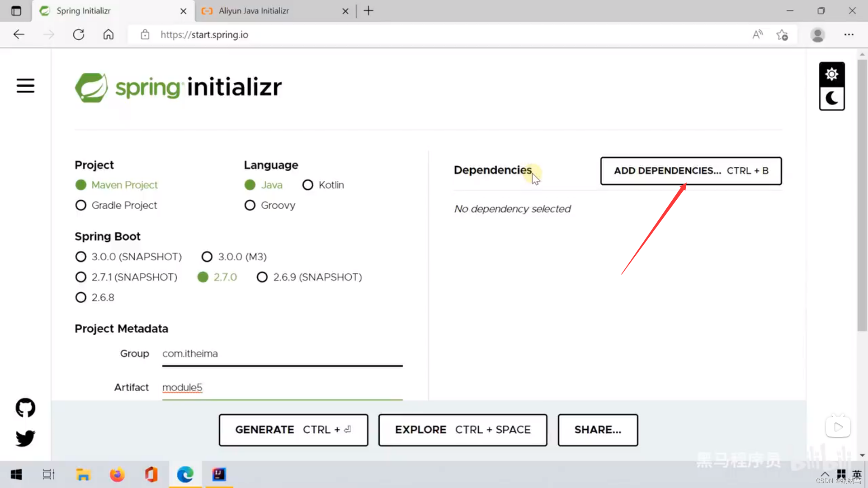Screen dimensions: 868x488
Task: Select Spring Boot 3.0.0 (M3)
Action: 234,257
